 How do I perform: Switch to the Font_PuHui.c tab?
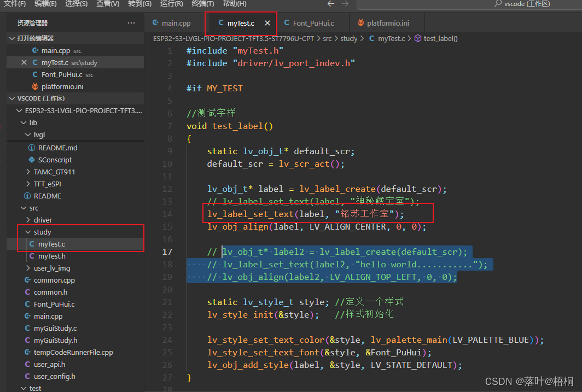pos(312,23)
